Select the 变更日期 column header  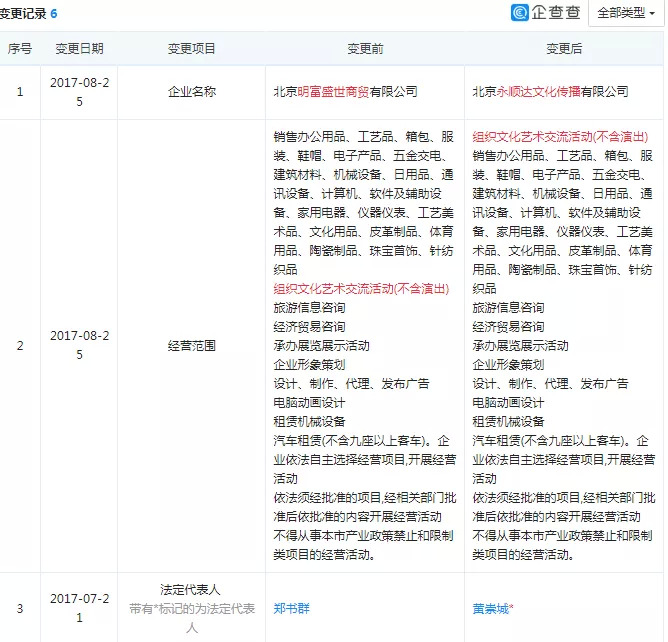(x=77, y=48)
